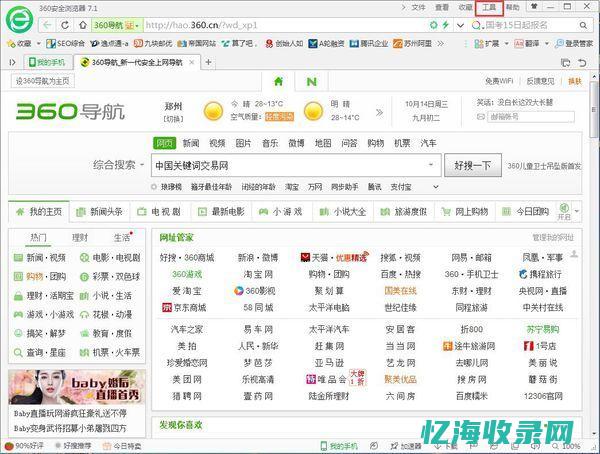Open the 苏州阿里 bookmark
Image resolution: width=600 pixels, height=454 pixels.
(x=412, y=44)
